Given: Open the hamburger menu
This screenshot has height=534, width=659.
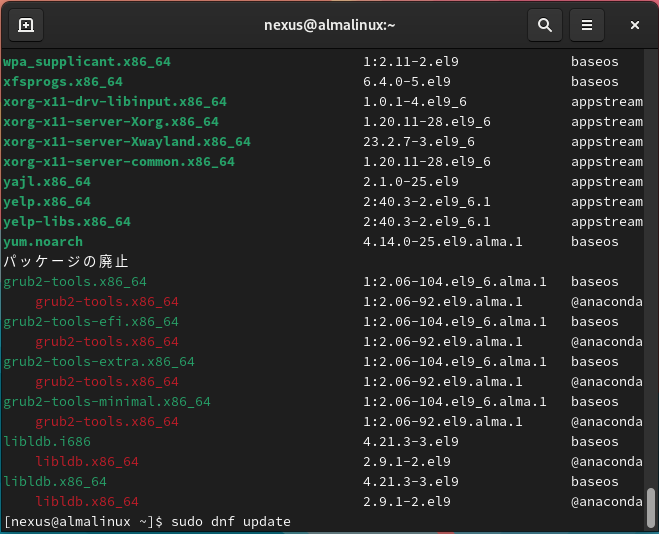Looking at the screenshot, I should [x=588, y=25].
